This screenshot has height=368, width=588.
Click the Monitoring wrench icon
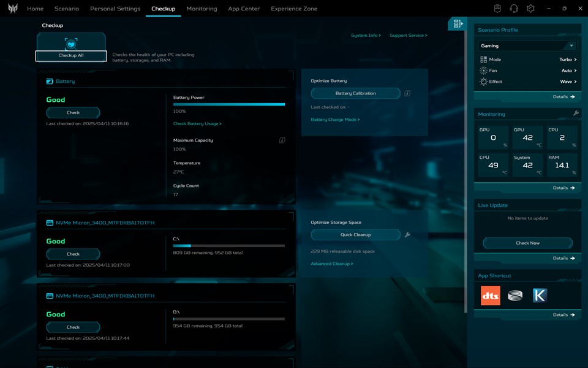tap(576, 113)
